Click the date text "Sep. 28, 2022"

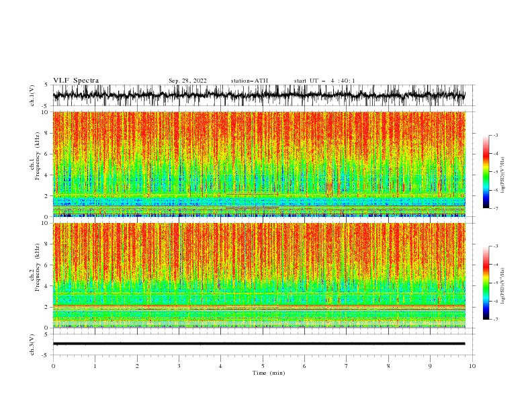click(x=187, y=81)
